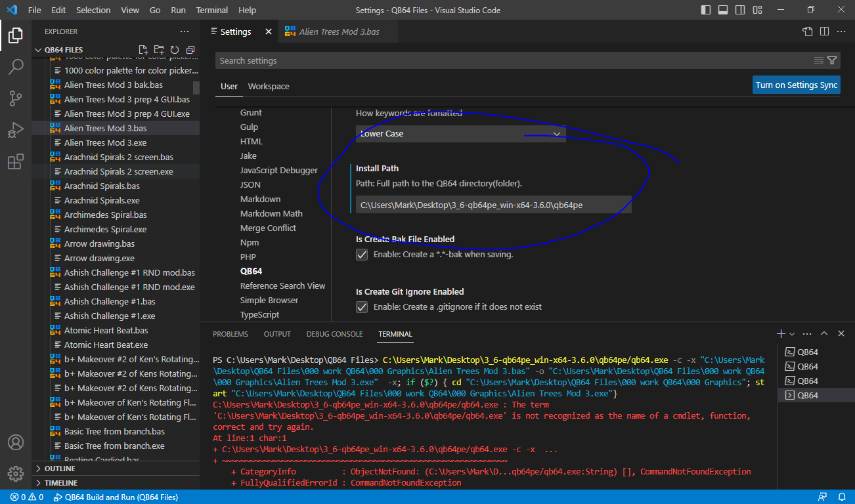Click the Install Path text field
This screenshot has width=855, height=504.
493,205
